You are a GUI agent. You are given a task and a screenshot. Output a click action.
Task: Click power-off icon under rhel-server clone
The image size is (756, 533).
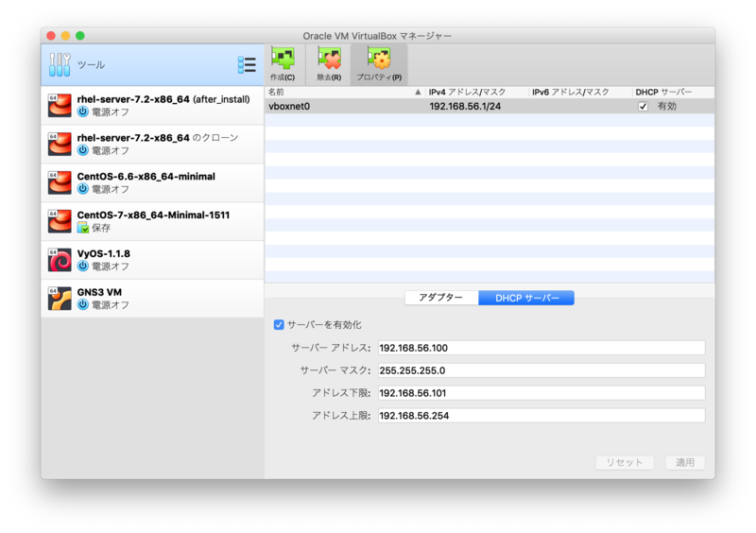click(x=83, y=150)
